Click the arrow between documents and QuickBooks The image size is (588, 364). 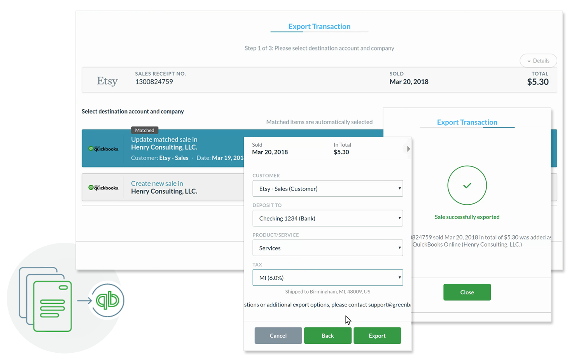[x=84, y=301]
